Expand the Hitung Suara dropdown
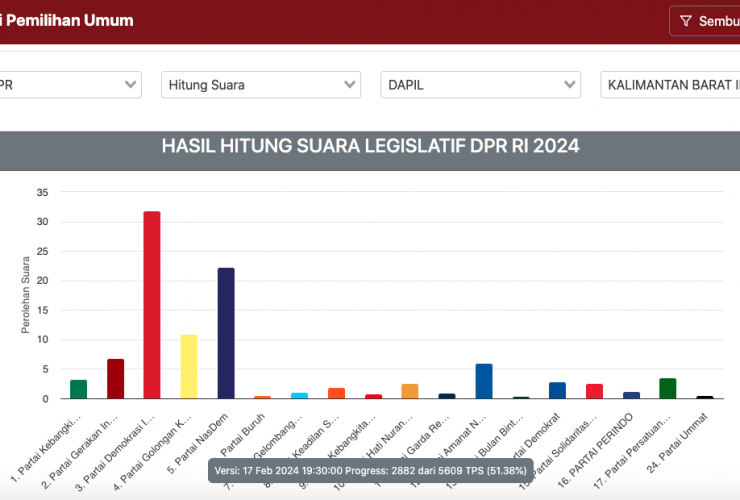Viewport: 740px width, 500px height. [260, 84]
